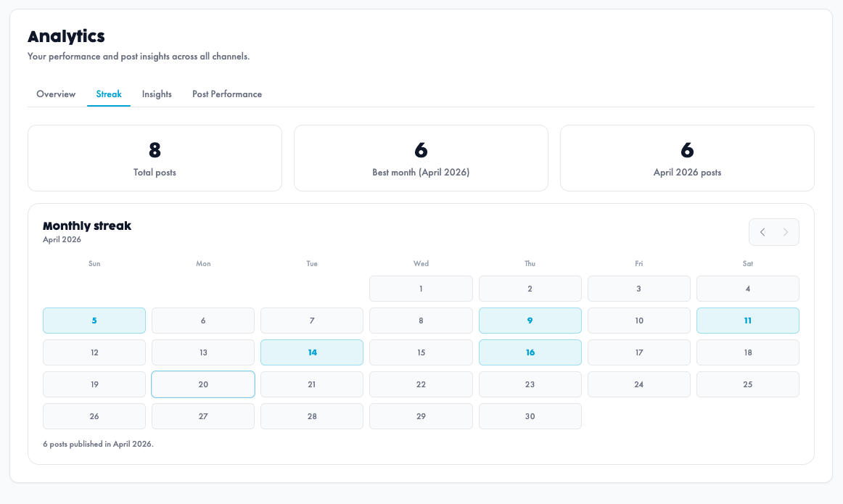Open the Insights tab

pos(157,94)
